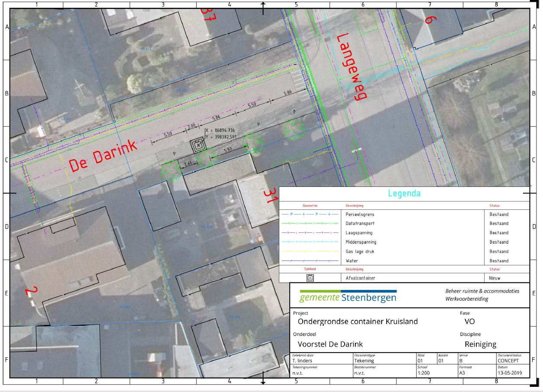Select the container symbol on De Darink
543x392 pixels.
point(198,145)
